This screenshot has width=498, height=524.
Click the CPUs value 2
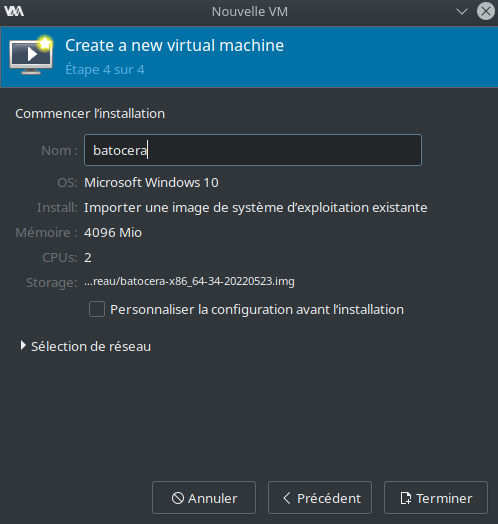[88, 258]
